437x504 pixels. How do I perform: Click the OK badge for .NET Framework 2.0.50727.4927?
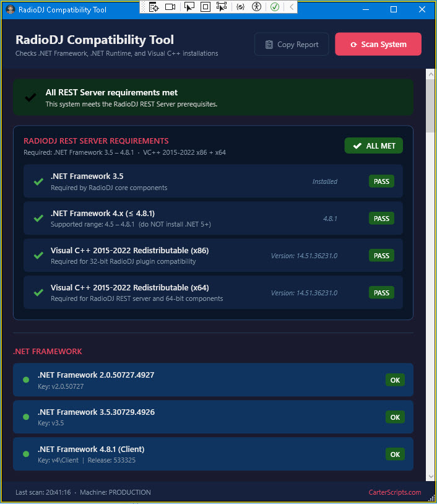(x=395, y=380)
